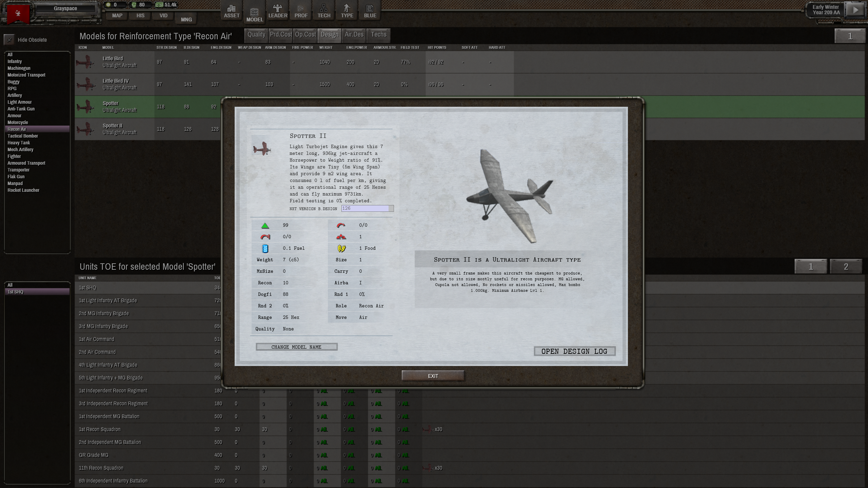Select 1st SHQ in unit filter list
This screenshot has width=868, height=488.
16,292
